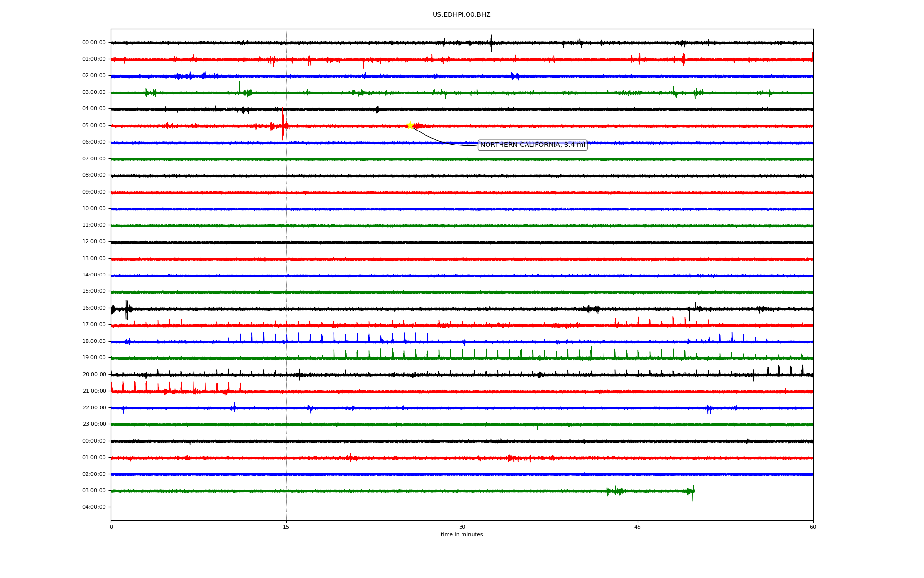Viewport: 924px width, 578px height.
Task: Click the x-axis tick label 0
Action: [111, 527]
